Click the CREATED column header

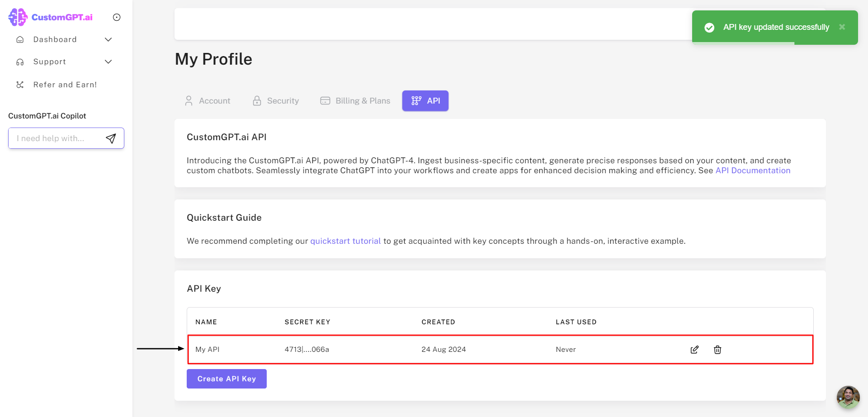pyautogui.click(x=439, y=322)
